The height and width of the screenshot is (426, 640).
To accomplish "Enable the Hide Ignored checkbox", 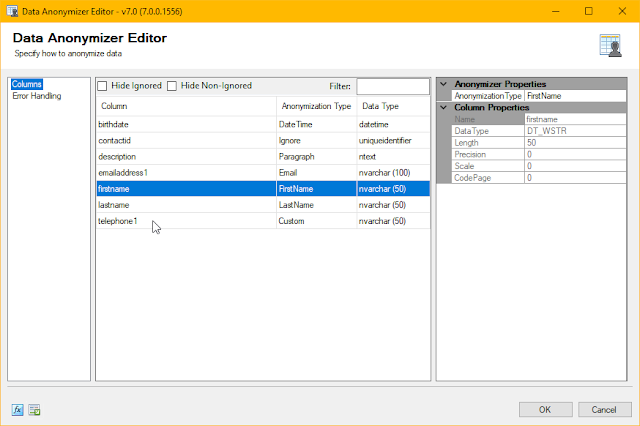I will (102, 86).
